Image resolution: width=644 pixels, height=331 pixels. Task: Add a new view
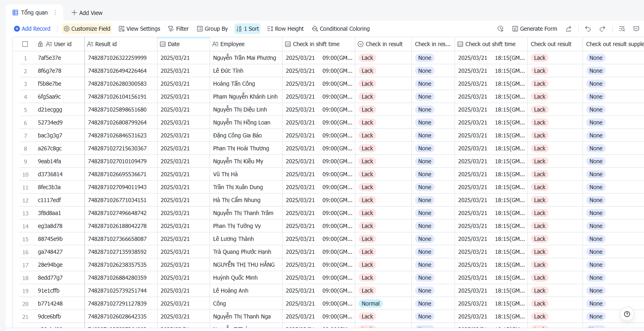coord(87,13)
